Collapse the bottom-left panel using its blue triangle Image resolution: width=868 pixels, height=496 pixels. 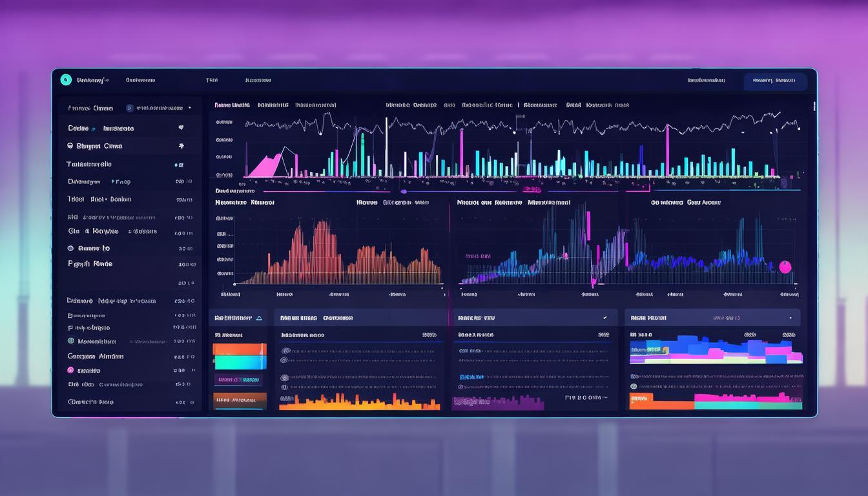coord(259,318)
